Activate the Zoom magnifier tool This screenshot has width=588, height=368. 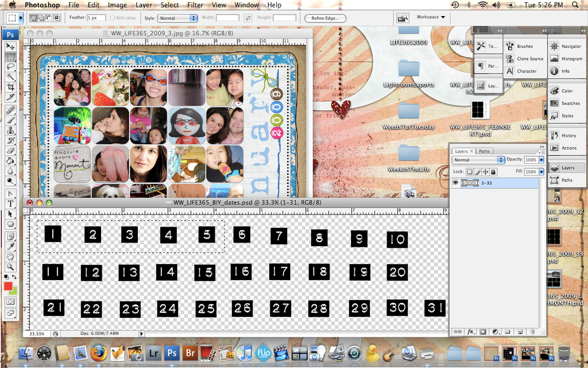coord(10,267)
